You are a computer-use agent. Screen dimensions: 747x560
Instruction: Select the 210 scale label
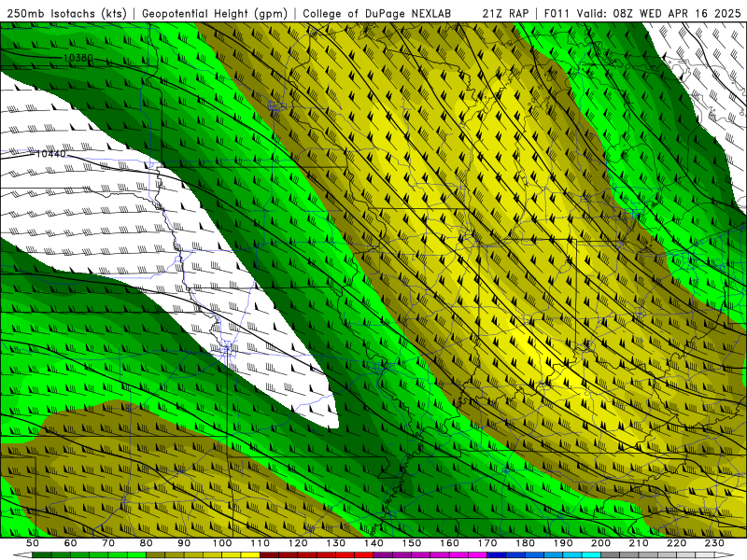point(639,543)
